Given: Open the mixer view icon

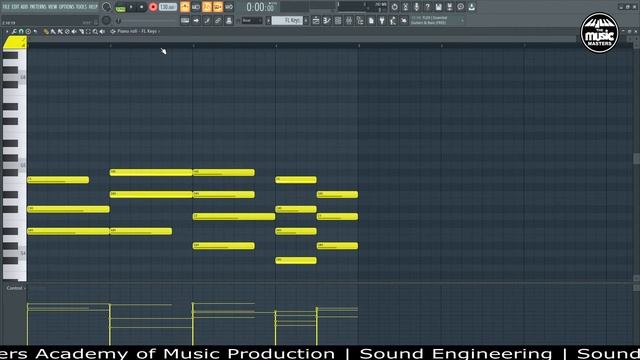Looking at the screenshot, I should [349, 20].
